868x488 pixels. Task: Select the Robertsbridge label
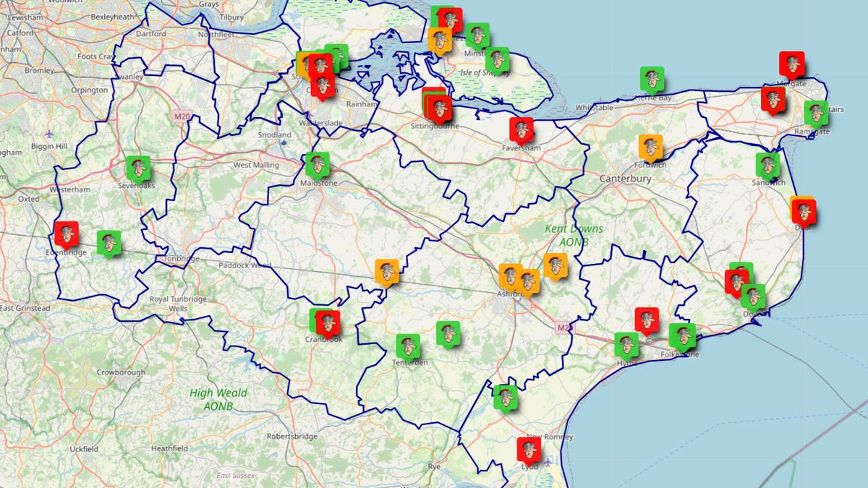pos(292,437)
